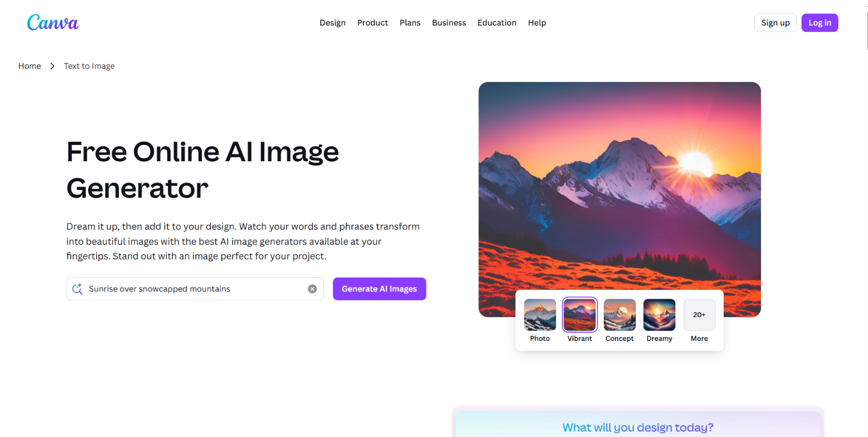Click the Sign up button
This screenshot has height=437, width=868.
pos(775,23)
